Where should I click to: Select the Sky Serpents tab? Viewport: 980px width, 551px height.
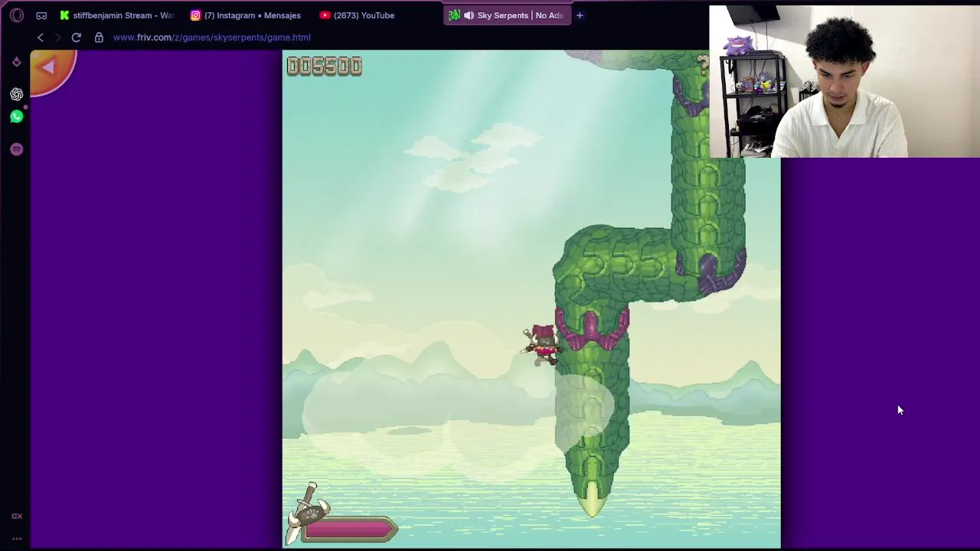click(508, 15)
